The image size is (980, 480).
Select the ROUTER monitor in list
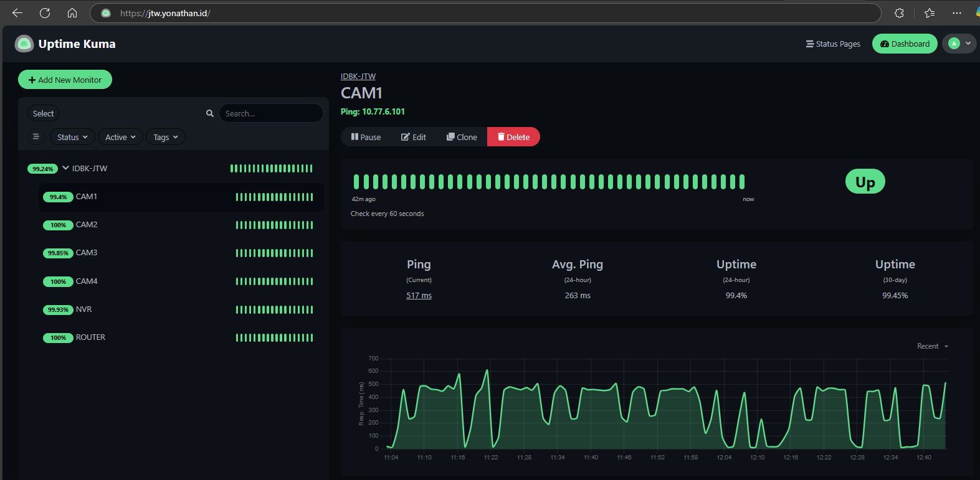[181, 337]
